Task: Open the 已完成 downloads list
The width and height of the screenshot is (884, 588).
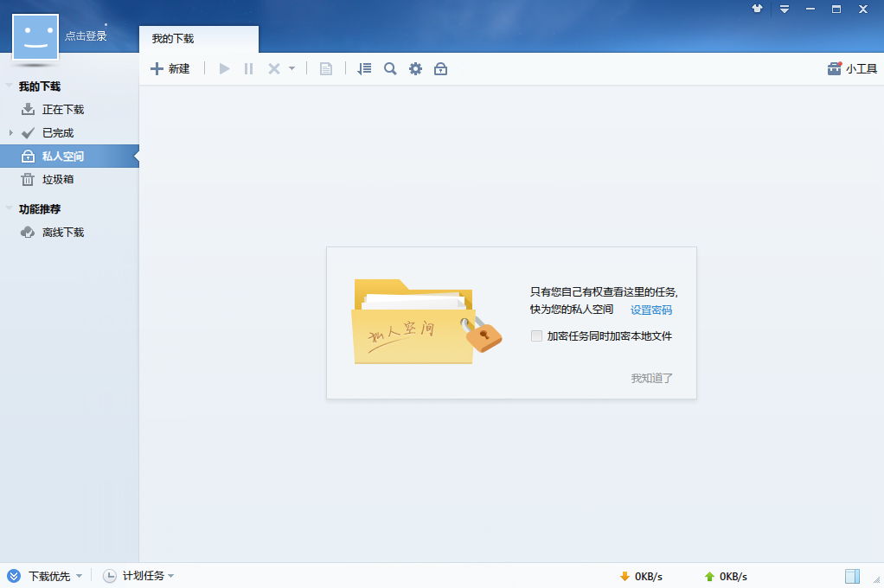Action: click(x=54, y=132)
